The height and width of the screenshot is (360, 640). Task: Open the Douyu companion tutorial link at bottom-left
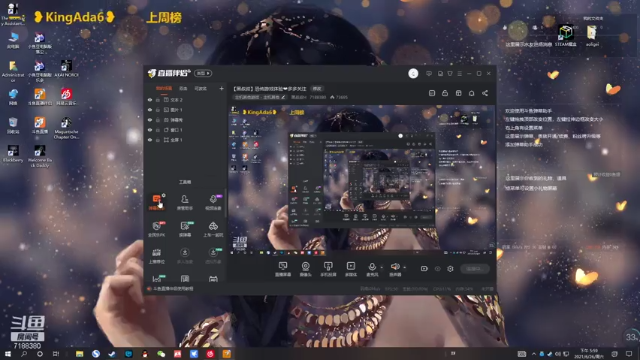coord(171,289)
